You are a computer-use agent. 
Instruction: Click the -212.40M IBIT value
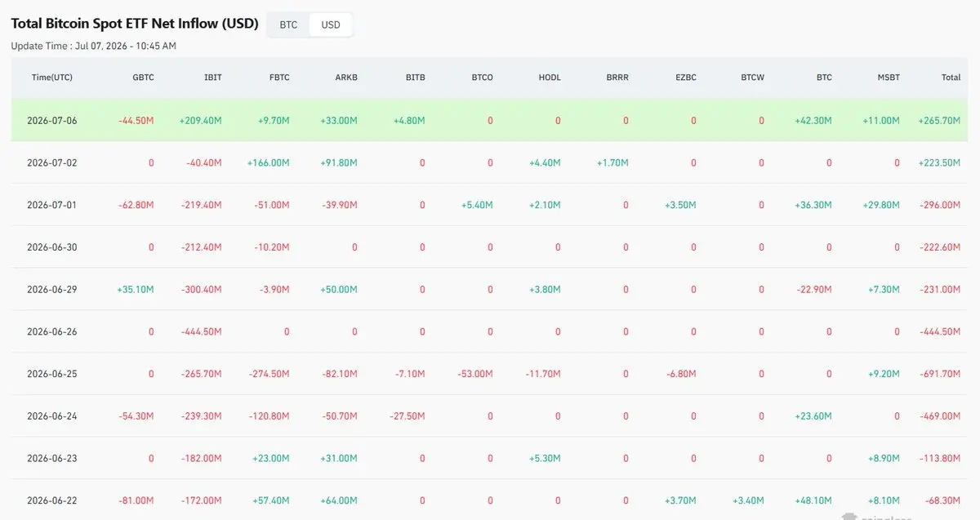[x=202, y=247]
